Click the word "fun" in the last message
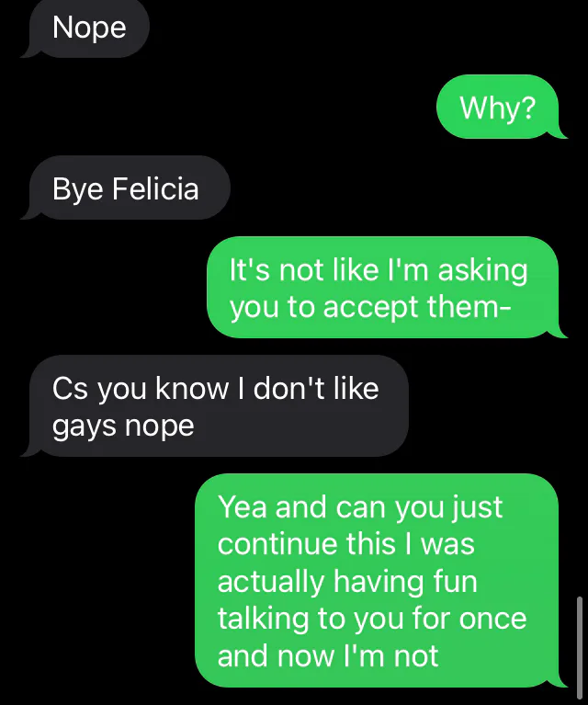The image size is (588, 705). coord(456,581)
